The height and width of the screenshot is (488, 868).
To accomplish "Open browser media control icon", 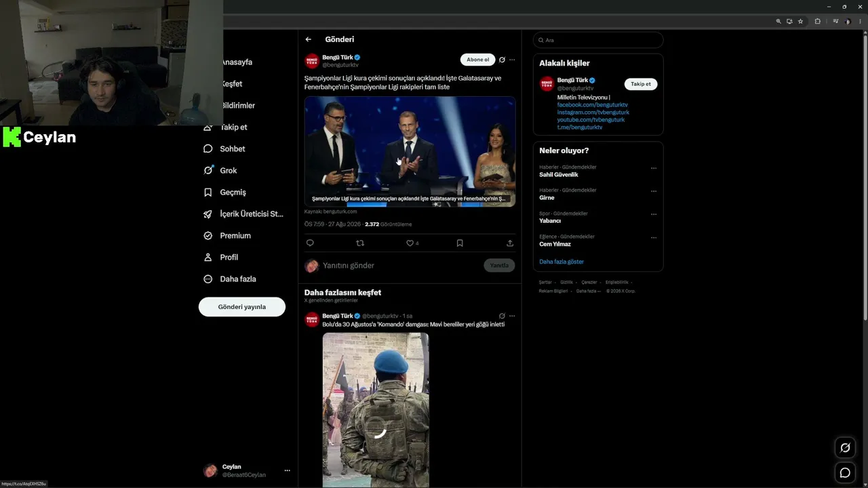I will point(835,22).
